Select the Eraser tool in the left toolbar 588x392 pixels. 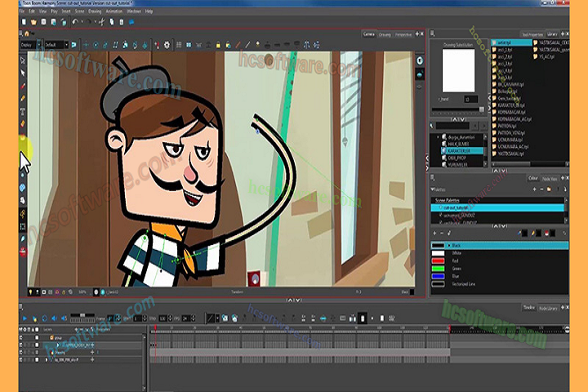tap(23, 123)
